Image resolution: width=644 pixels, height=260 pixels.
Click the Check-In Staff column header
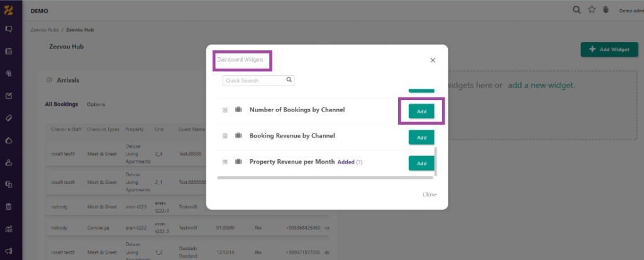point(67,129)
